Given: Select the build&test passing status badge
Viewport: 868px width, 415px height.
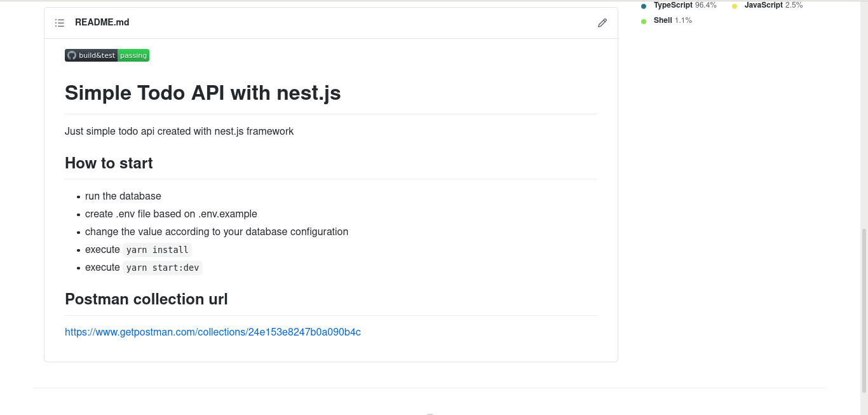Looking at the screenshot, I should (106, 55).
